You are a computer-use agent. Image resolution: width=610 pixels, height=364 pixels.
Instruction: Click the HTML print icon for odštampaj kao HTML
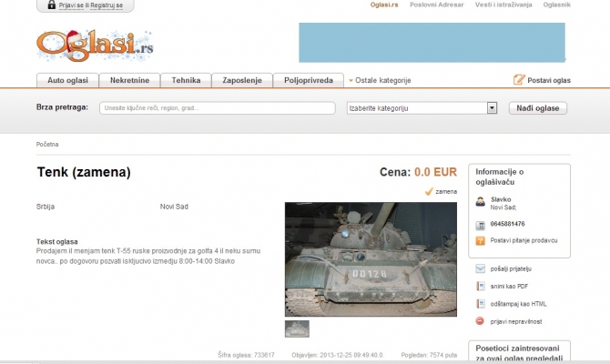click(x=480, y=303)
